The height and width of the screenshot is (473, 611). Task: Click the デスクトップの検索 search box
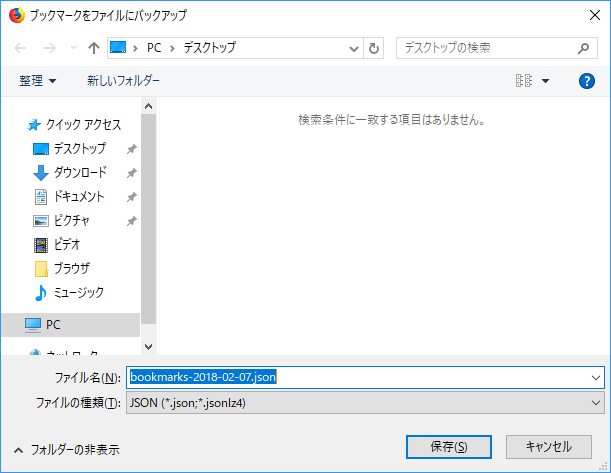[496, 48]
